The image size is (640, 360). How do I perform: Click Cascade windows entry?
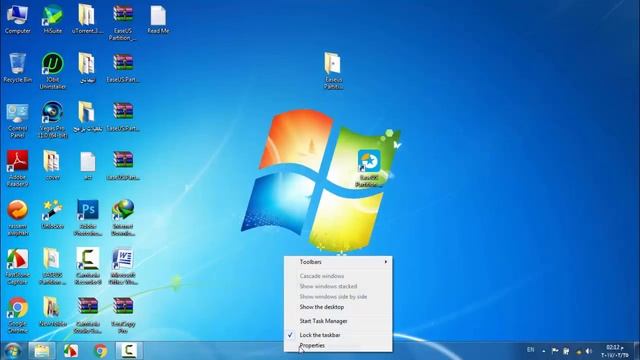[x=338, y=276]
